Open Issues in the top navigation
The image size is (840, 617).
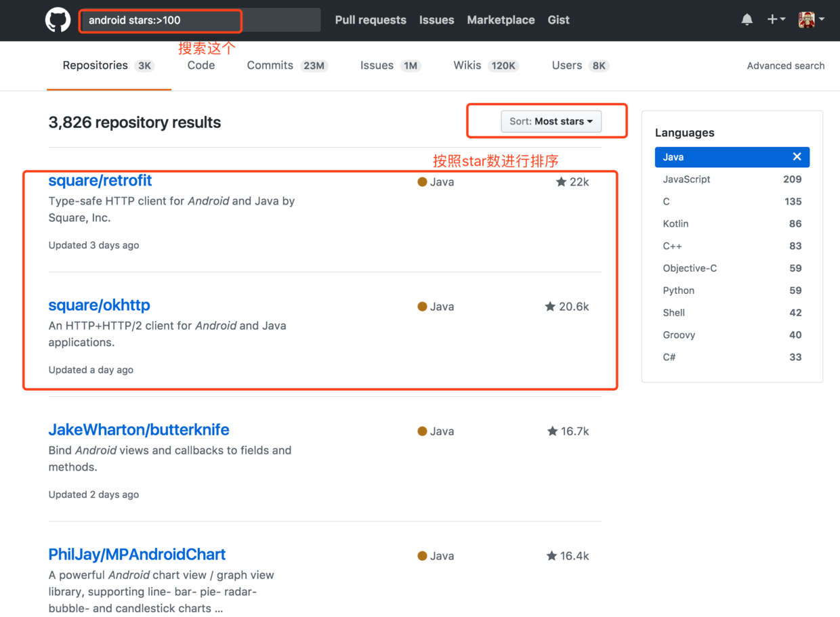436,20
